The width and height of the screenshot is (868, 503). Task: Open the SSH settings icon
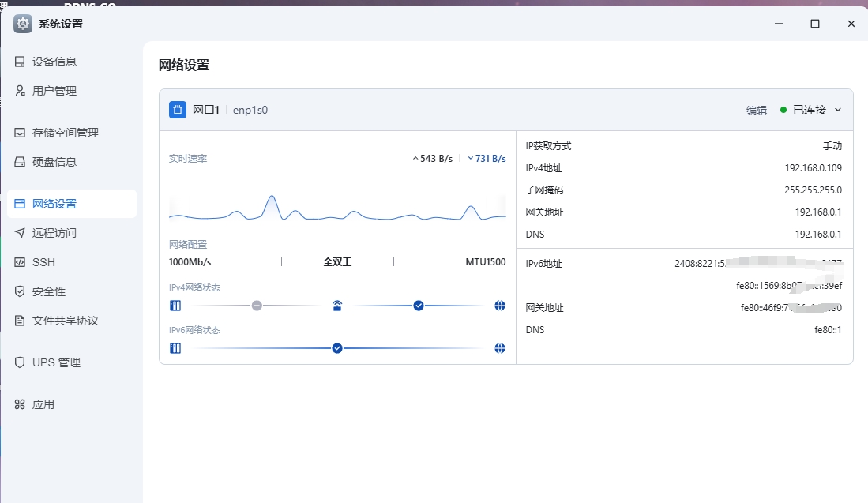20,262
